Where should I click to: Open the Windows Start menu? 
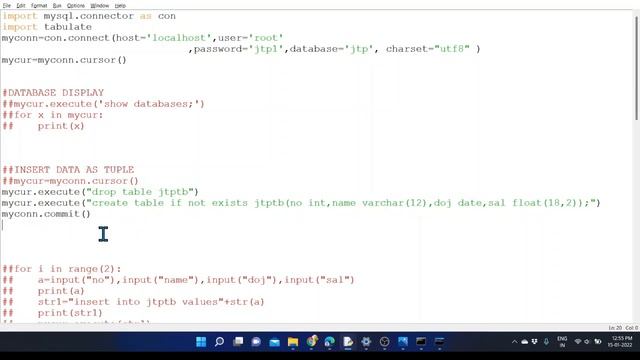201,342
